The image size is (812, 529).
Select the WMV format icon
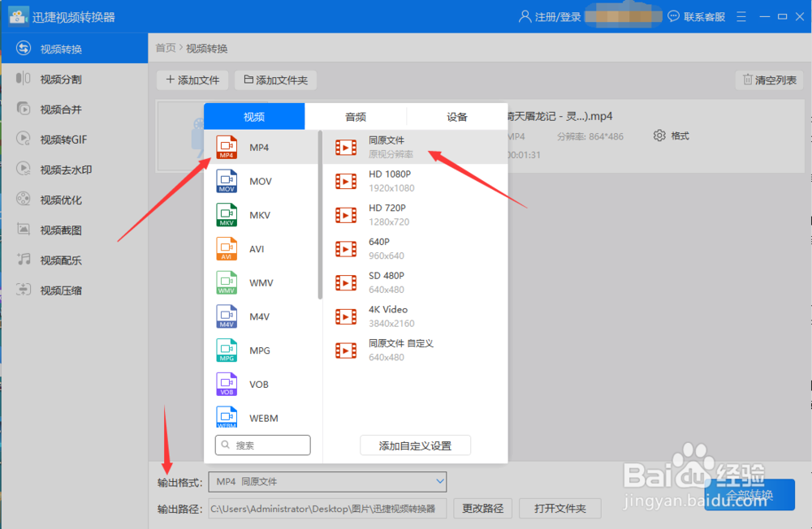227,282
